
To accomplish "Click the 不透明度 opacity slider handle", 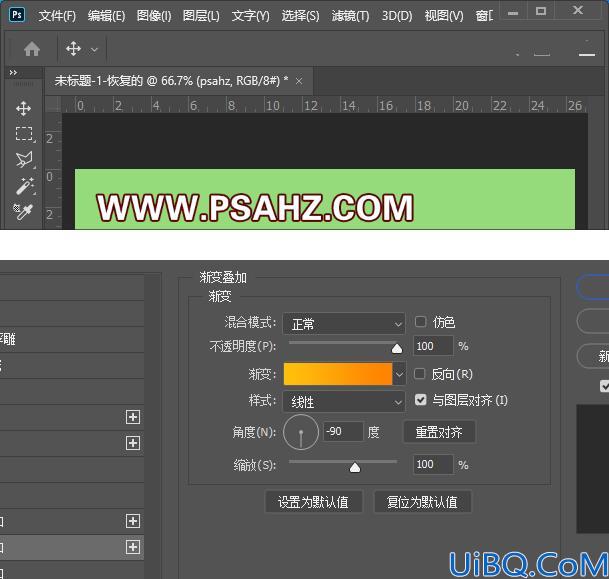I will [397, 348].
